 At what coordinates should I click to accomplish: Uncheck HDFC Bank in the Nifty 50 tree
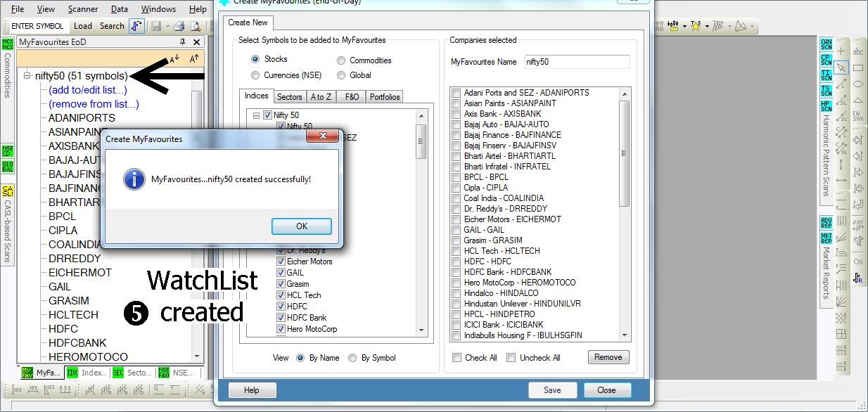click(281, 318)
